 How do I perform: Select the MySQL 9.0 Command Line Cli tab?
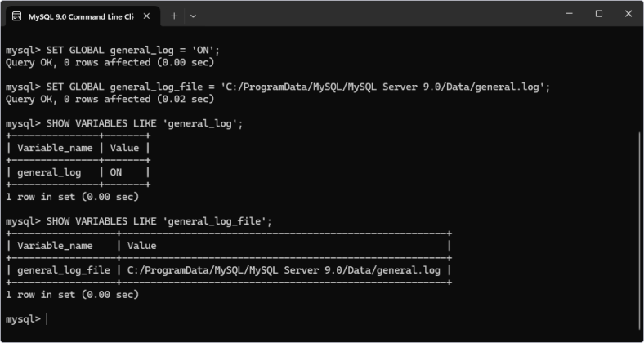coord(80,16)
